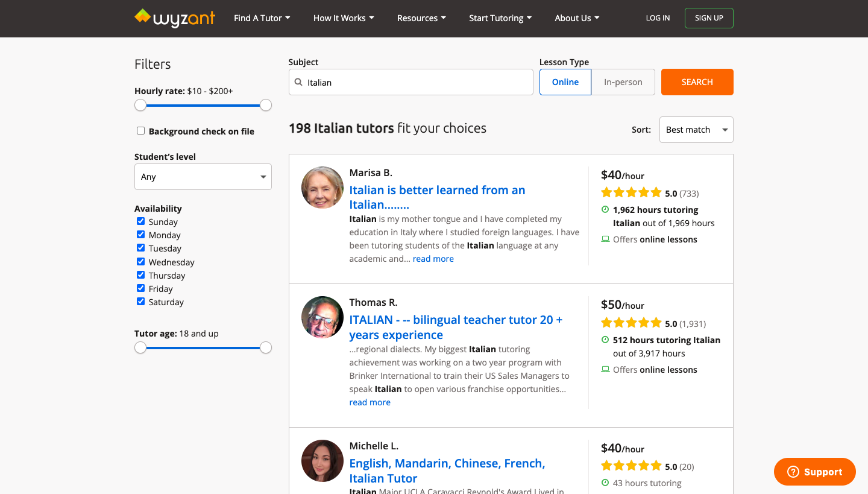The width and height of the screenshot is (868, 494).
Task: Click the Hourly rate slider's right handle
Action: click(x=266, y=106)
